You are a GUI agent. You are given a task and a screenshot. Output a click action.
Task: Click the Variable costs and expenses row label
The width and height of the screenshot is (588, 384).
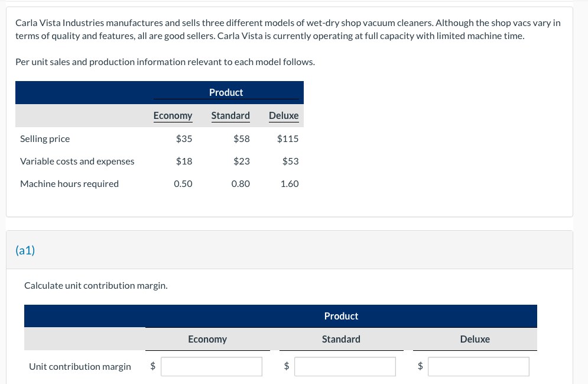coord(77,161)
